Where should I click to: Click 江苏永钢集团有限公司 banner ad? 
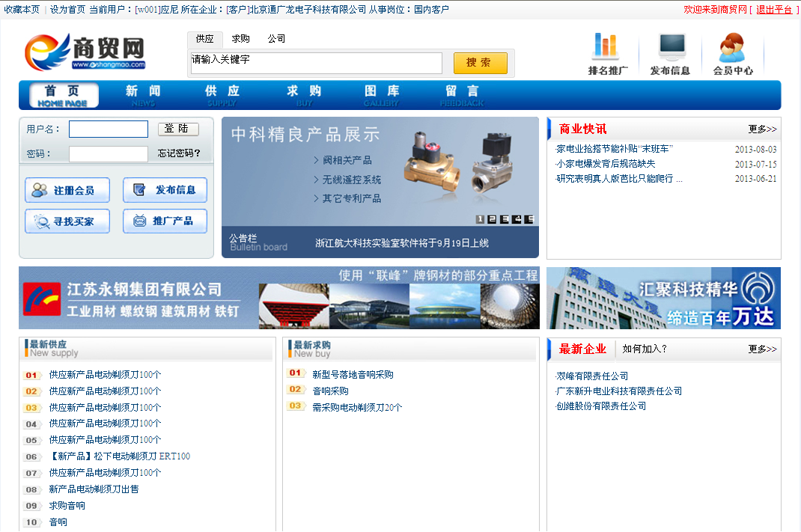(x=279, y=298)
